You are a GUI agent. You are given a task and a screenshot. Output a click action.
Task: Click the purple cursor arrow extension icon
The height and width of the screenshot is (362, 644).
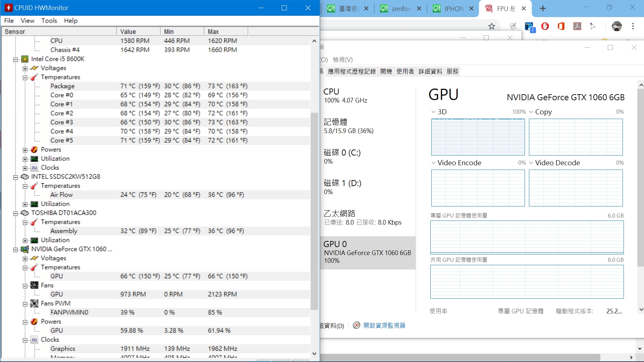(593, 26)
